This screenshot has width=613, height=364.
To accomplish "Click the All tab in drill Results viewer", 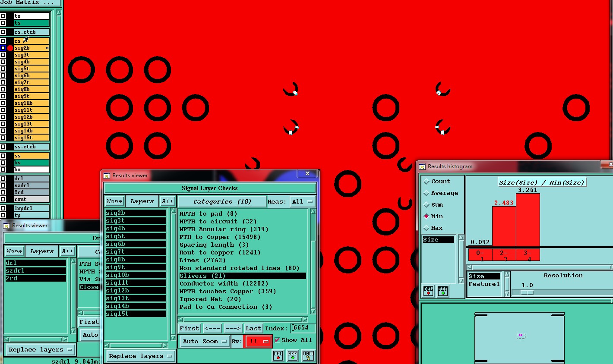I will [67, 251].
